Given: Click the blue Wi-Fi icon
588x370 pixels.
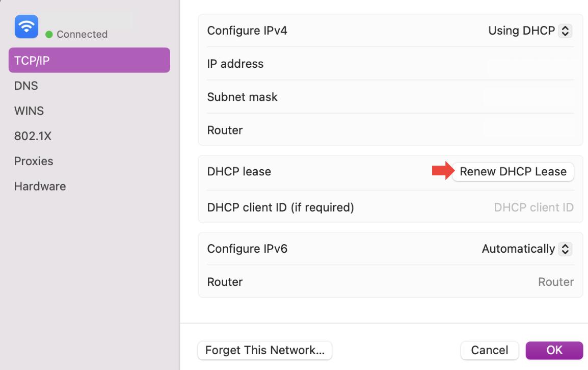Looking at the screenshot, I should click(26, 27).
